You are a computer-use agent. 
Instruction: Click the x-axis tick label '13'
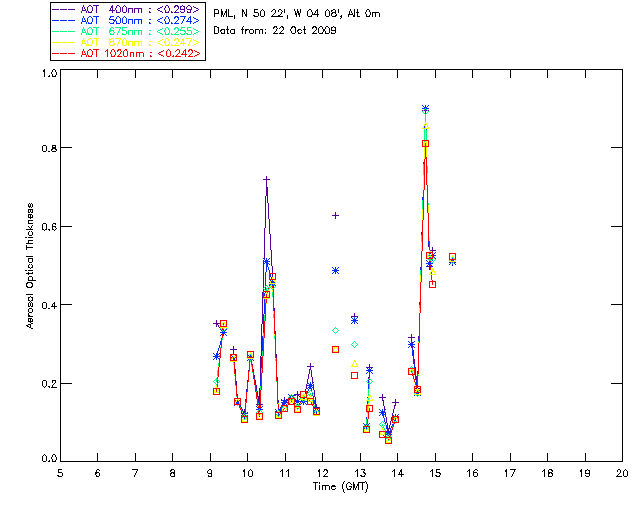360,473
